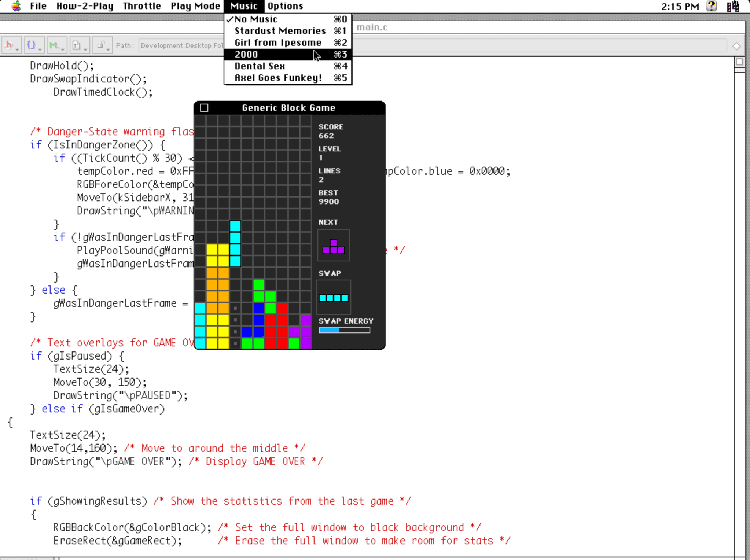Click the diamond icon in editor toolbar
Screen dimensions: 750x560
[x=736, y=46]
